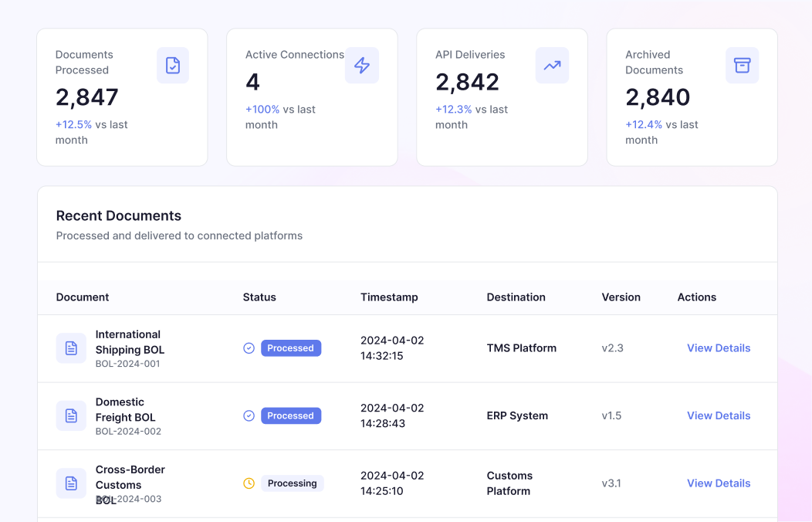Click document icon for Cross-Border Customs BOL
The height and width of the screenshot is (522, 812).
(x=72, y=483)
